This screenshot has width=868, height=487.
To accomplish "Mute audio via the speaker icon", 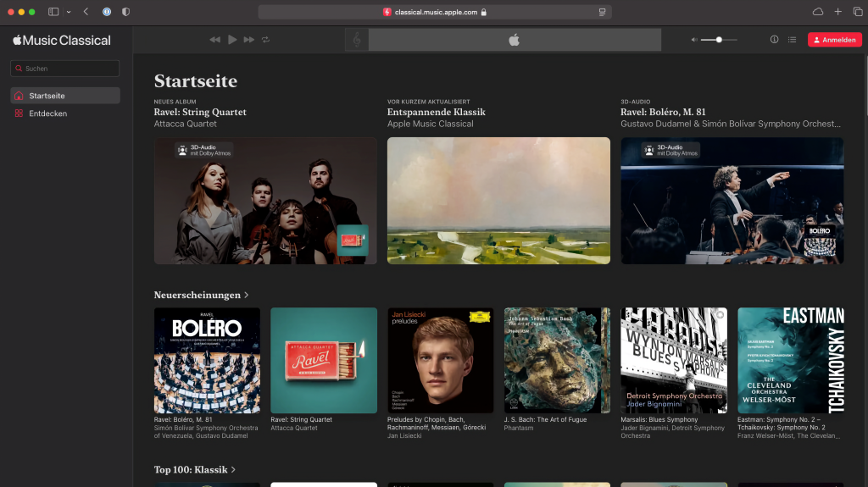I will coord(694,40).
